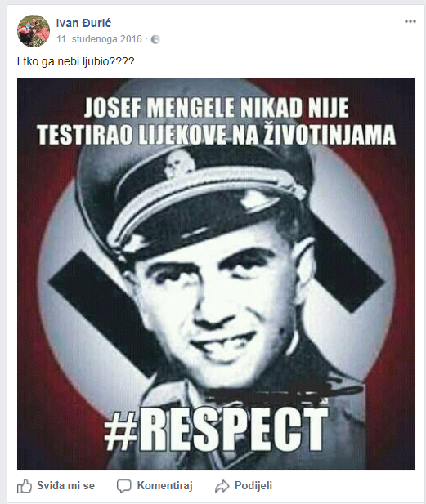This screenshot has height=504, width=426.
Task: Open the attached post image
Action: [216, 274]
